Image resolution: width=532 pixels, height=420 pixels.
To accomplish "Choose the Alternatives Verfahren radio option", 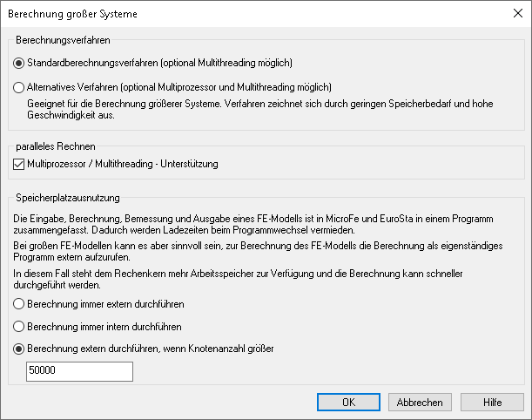I will (20, 86).
